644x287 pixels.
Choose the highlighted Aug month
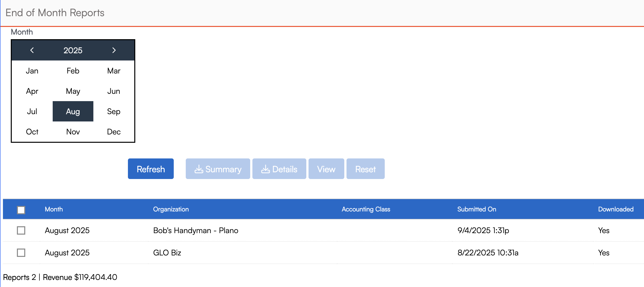coord(73,111)
